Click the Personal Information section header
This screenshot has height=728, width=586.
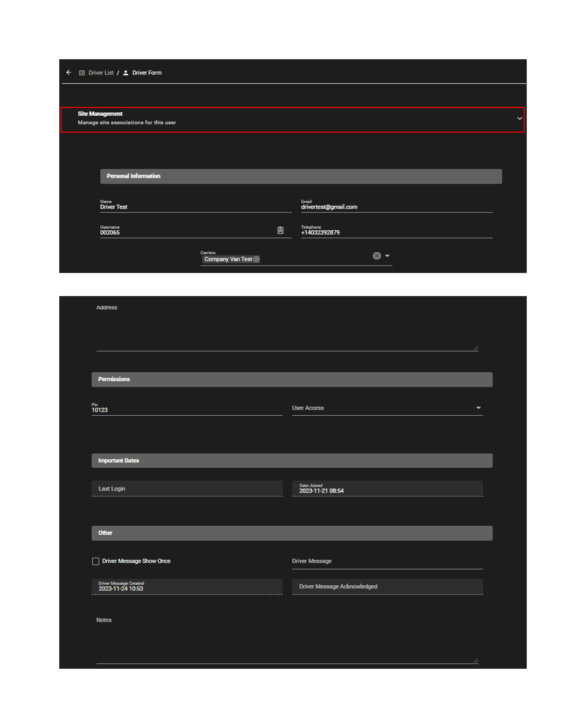click(x=301, y=176)
